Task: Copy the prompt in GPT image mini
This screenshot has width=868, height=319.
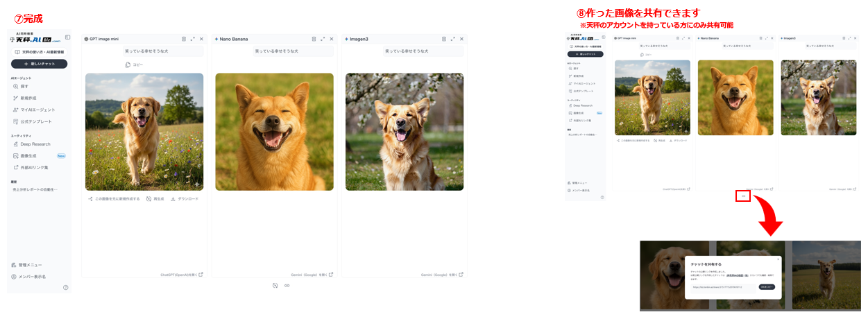Action: 134,64
